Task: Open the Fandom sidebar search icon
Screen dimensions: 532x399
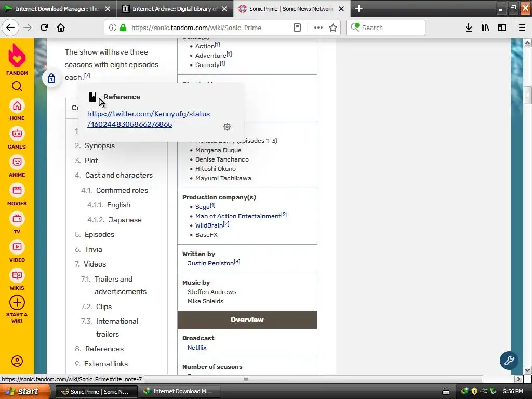Action: [x=17, y=87]
